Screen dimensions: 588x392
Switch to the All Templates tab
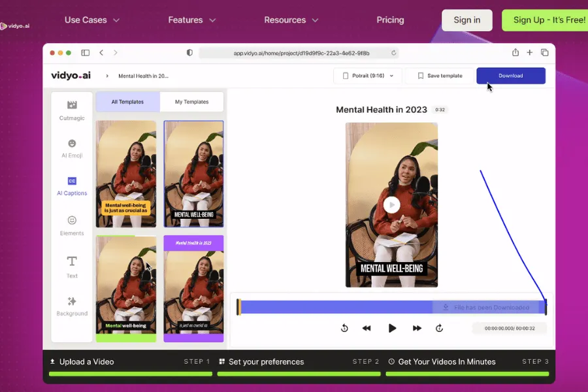pyautogui.click(x=127, y=102)
